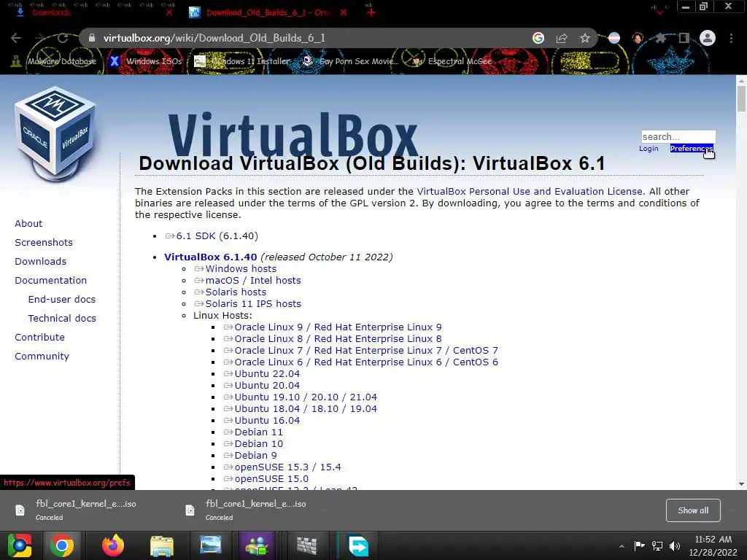747x560 pixels.
Task: Open the file explorer taskbar icon
Action: [162, 546]
